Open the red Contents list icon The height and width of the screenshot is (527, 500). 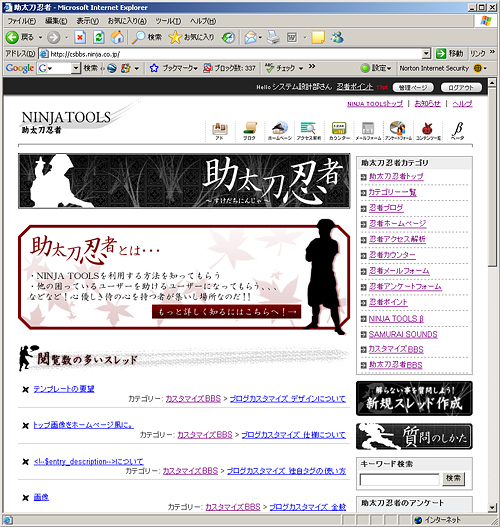tap(428, 131)
